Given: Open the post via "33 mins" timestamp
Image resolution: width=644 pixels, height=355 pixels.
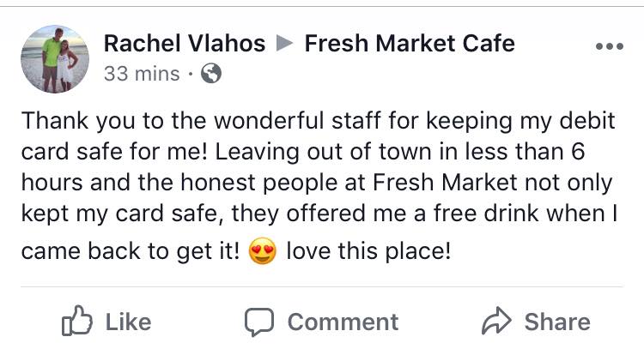Looking at the screenshot, I should pyautogui.click(x=140, y=75).
